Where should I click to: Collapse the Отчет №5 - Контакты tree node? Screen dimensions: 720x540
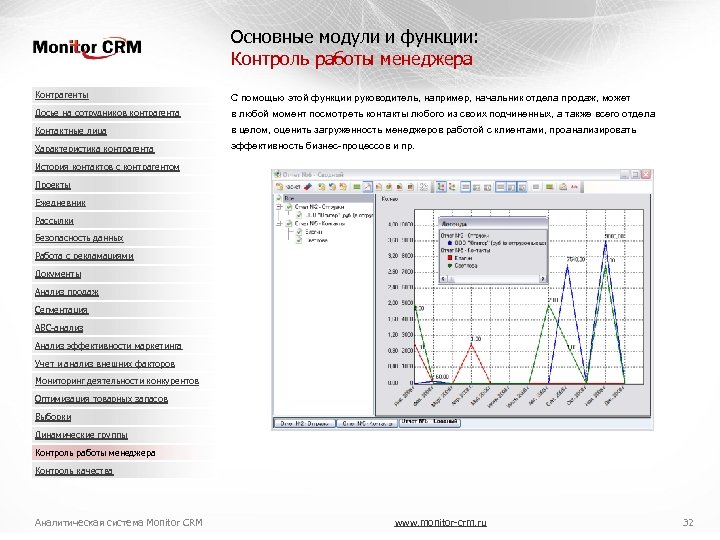(x=279, y=224)
